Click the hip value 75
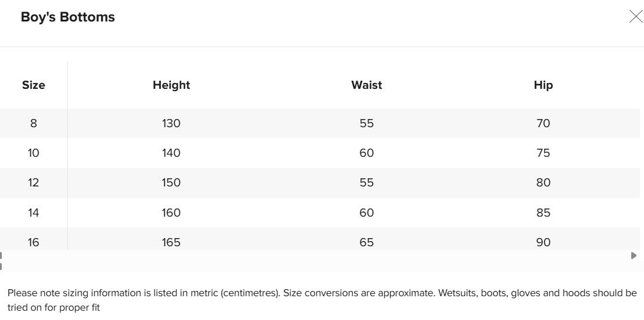Viewport: 644px width, 320px height. 543,153
